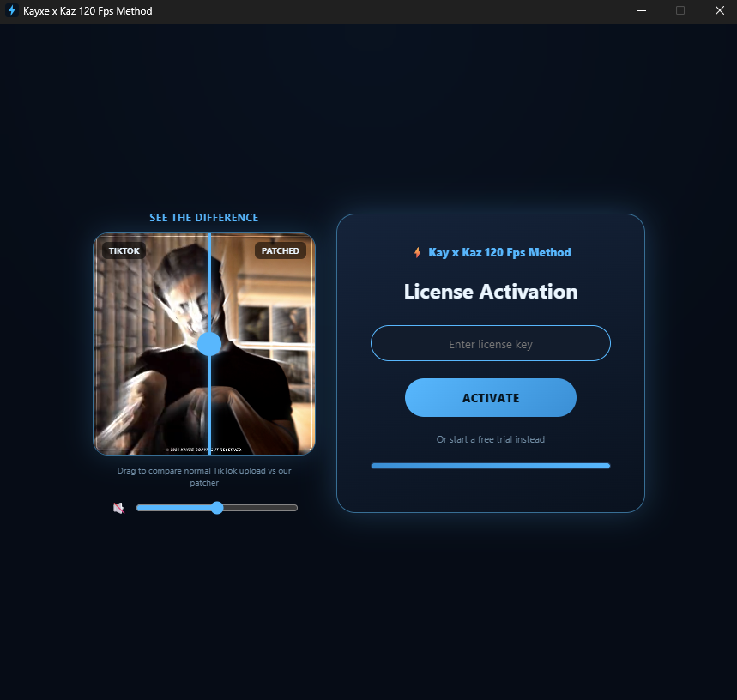Start a free trial instead link
The image size is (737, 700).
(490, 439)
